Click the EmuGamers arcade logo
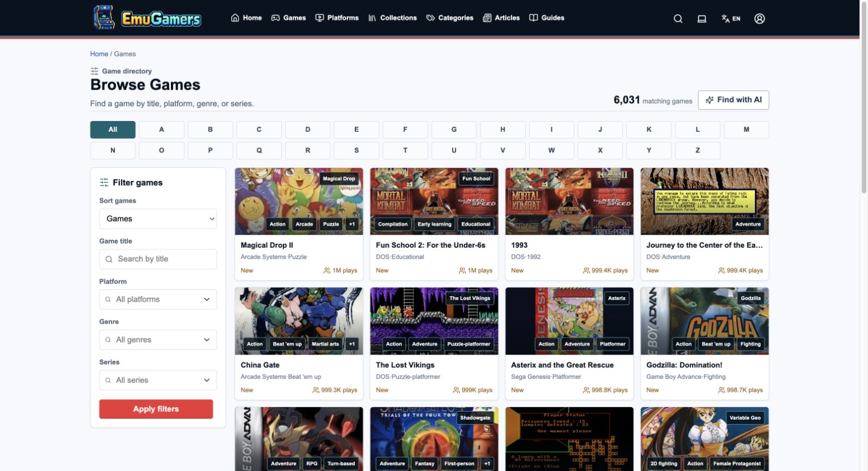 (147, 18)
